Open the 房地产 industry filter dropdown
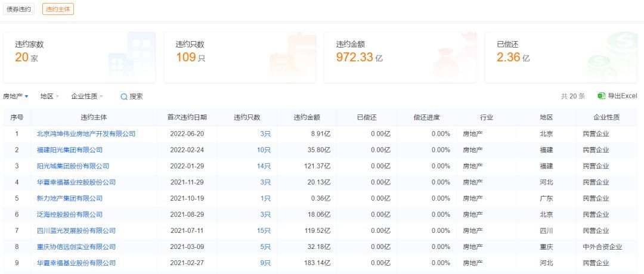The width and height of the screenshot is (644, 274). click(16, 96)
